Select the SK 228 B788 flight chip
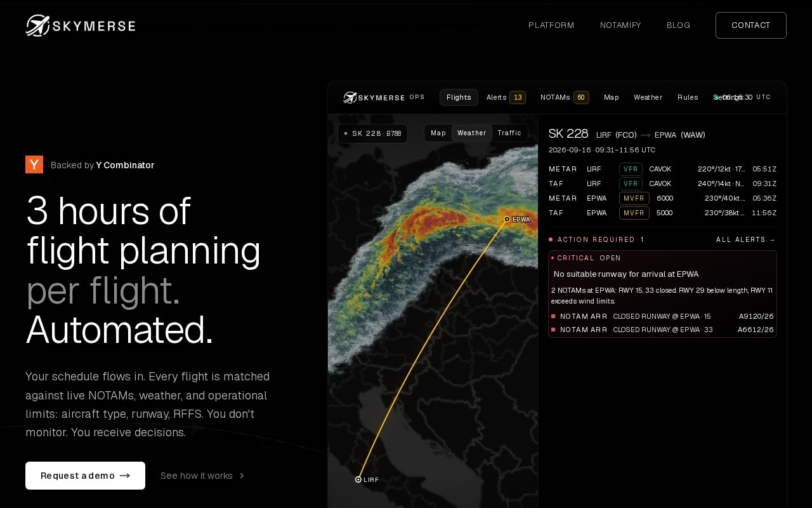 coord(373,133)
